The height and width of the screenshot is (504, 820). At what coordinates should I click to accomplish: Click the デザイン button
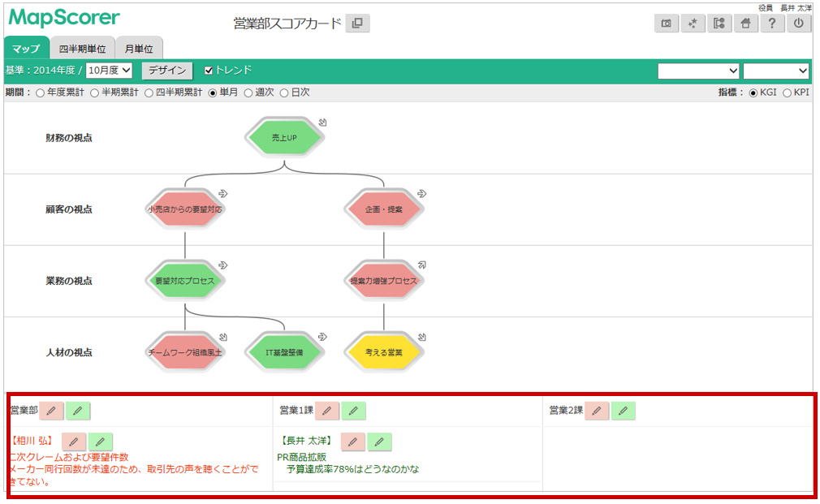click(167, 71)
